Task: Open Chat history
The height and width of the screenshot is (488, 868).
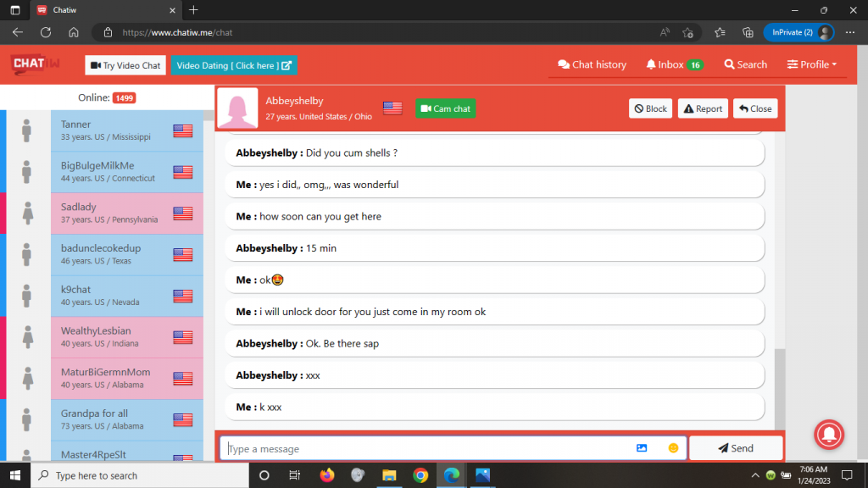Action: pyautogui.click(x=592, y=64)
